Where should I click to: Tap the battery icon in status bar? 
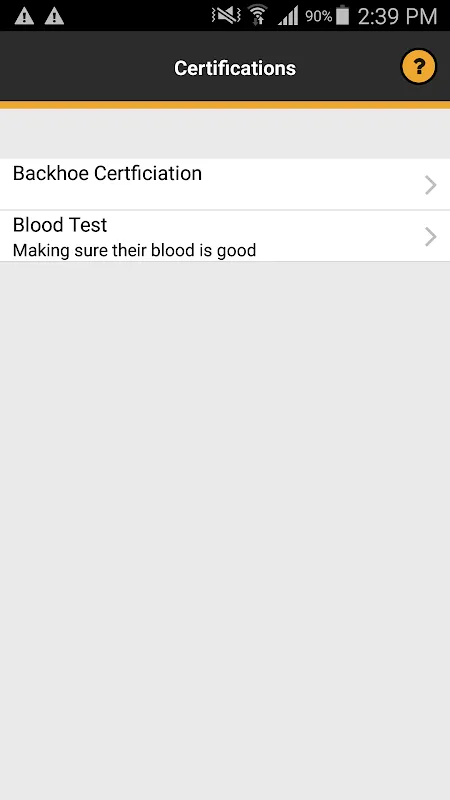pos(343,15)
